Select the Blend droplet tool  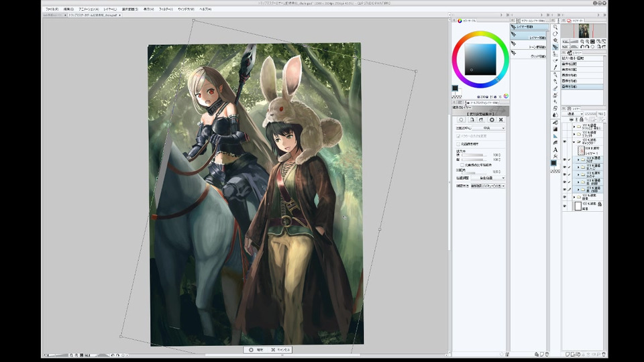[555, 115]
